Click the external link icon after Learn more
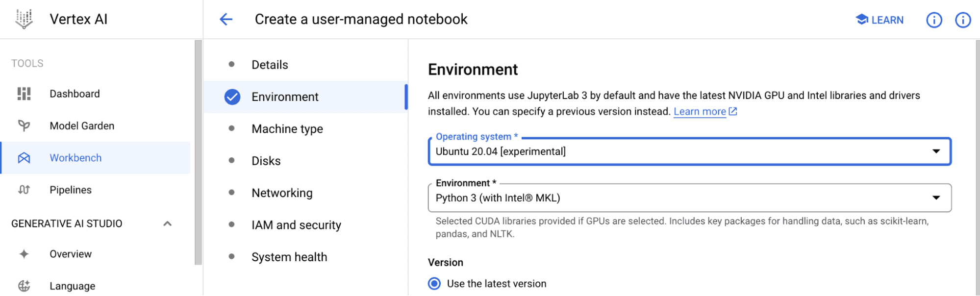 coord(733,111)
